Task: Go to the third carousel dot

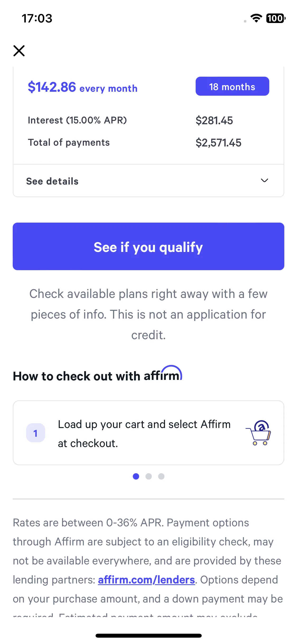Action: tap(161, 476)
